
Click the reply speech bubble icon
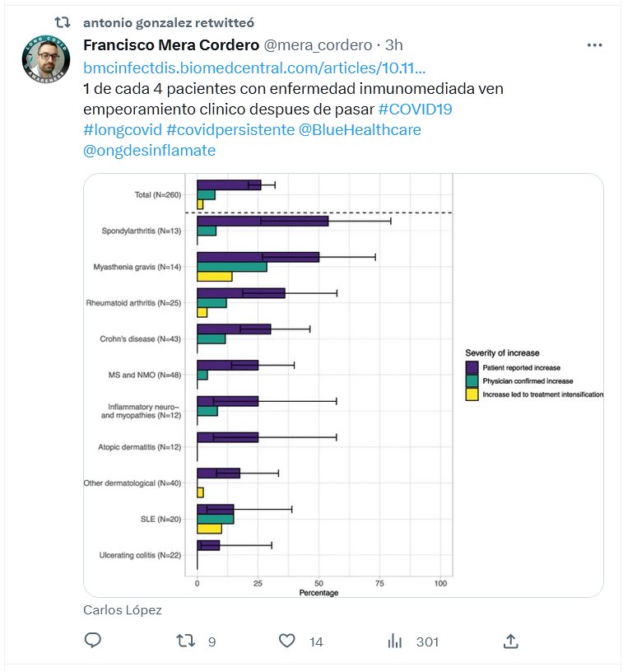tap(93, 641)
